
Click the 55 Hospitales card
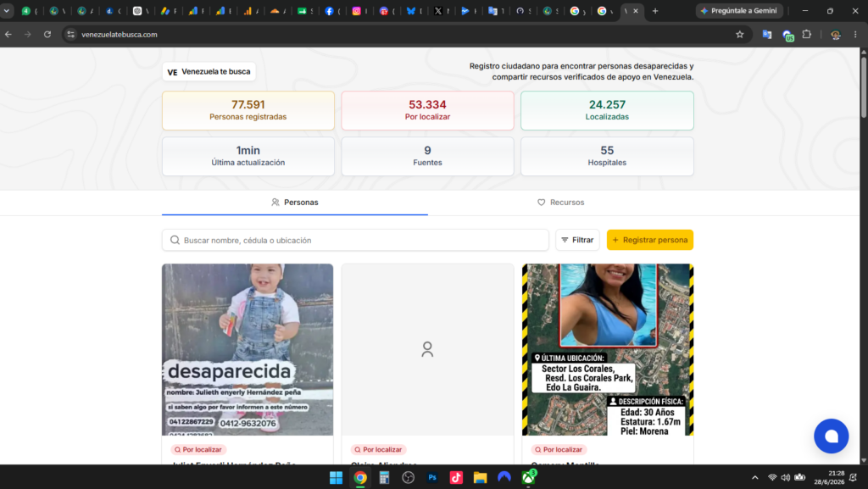pos(607,157)
